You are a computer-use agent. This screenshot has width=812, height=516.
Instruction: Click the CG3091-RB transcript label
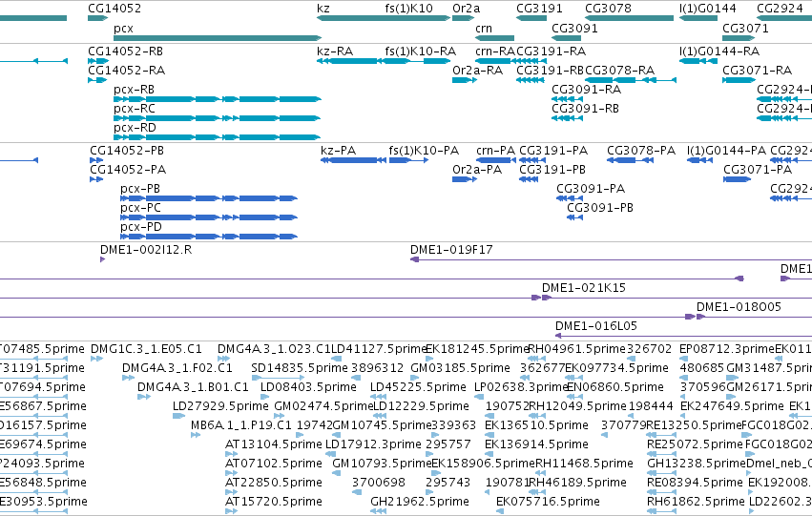coord(585,109)
